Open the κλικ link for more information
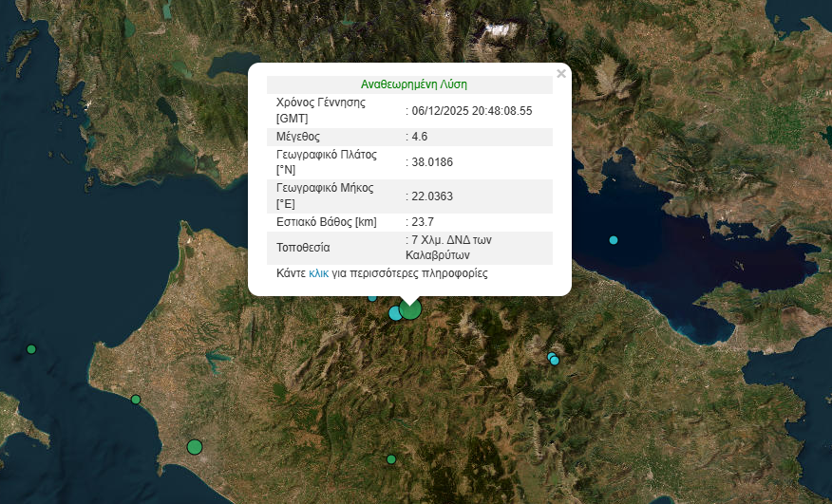Screen dimensions: 832x504 click(x=319, y=273)
